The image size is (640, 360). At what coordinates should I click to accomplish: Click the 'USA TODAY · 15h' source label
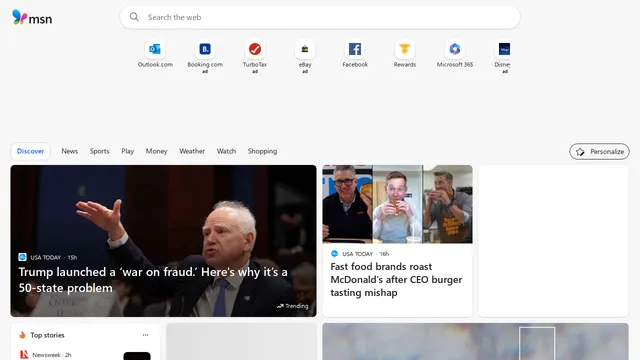click(53, 258)
